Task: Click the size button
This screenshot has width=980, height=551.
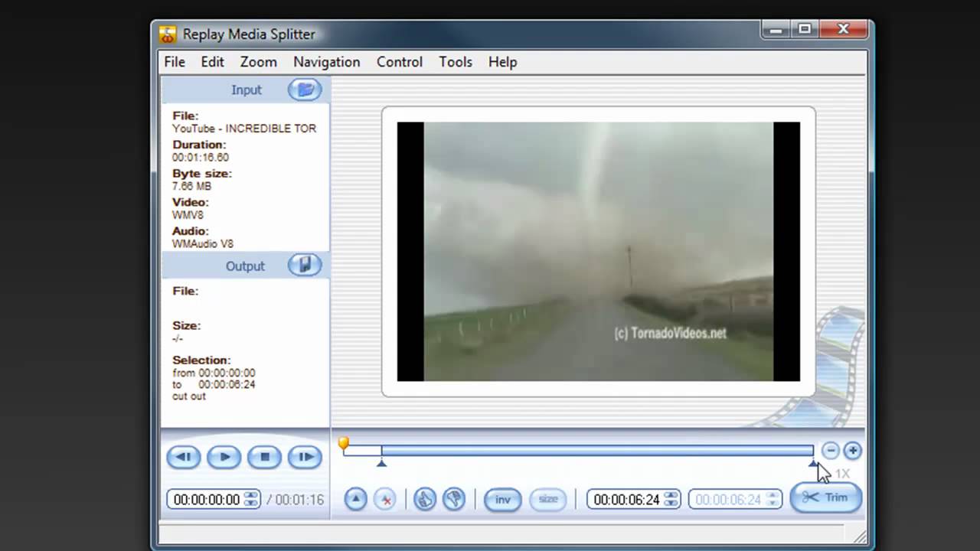Action: (548, 500)
